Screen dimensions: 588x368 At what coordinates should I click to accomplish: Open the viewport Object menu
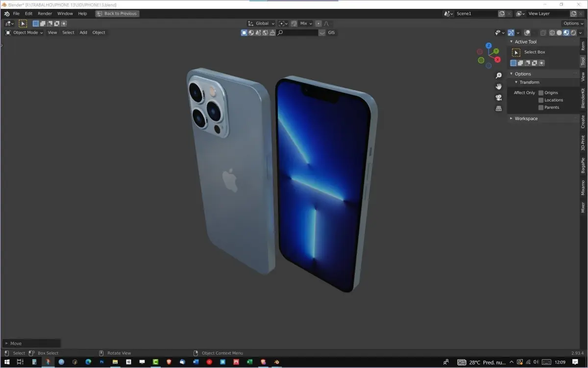pos(98,32)
